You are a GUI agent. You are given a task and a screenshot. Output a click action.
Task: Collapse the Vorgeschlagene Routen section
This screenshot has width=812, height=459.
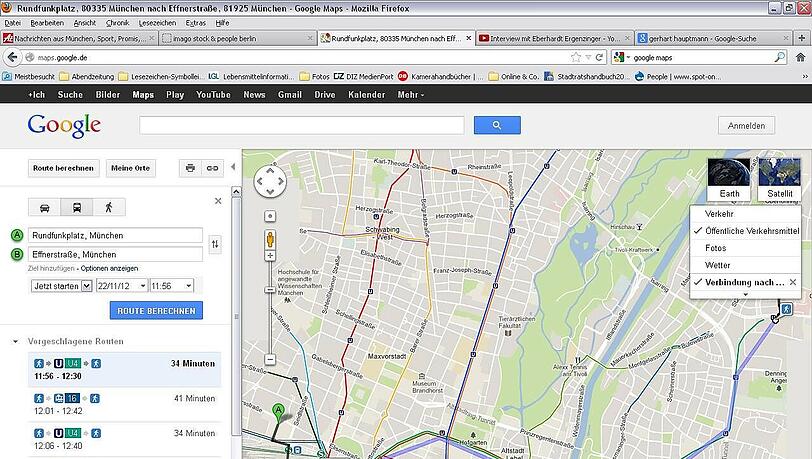point(15,341)
